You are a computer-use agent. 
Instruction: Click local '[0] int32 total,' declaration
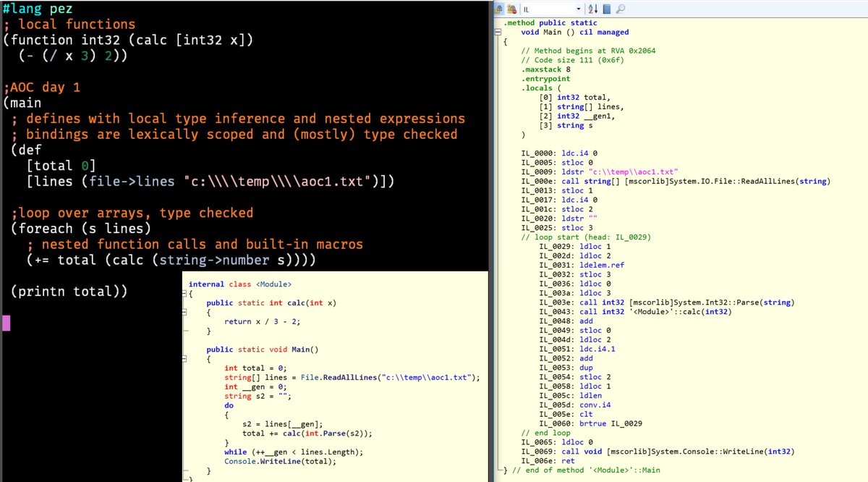click(574, 98)
